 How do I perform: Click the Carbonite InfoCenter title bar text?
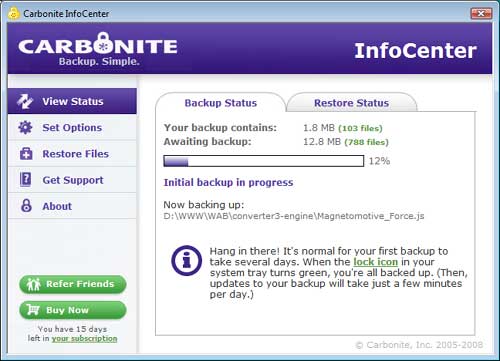[66, 14]
